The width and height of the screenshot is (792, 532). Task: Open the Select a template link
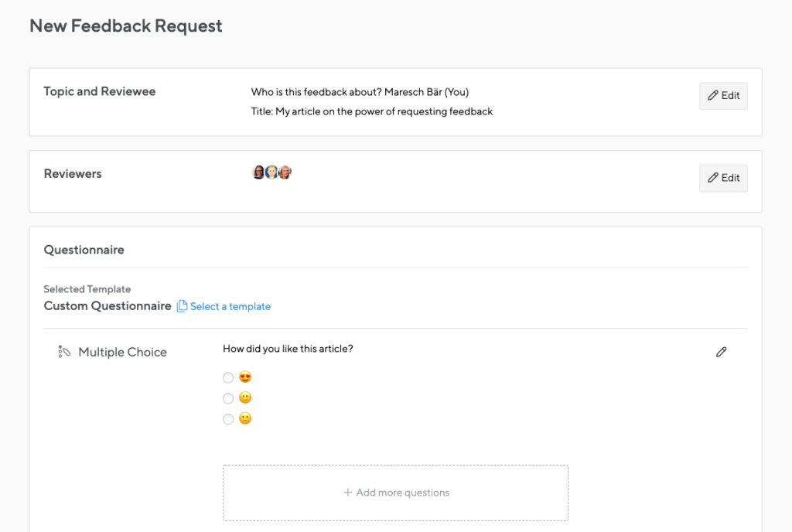click(230, 306)
